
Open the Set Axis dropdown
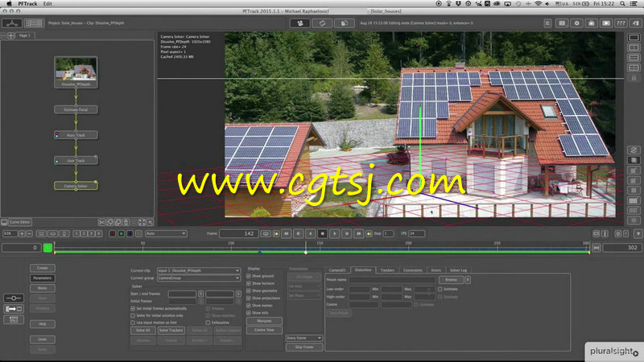(304, 286)
